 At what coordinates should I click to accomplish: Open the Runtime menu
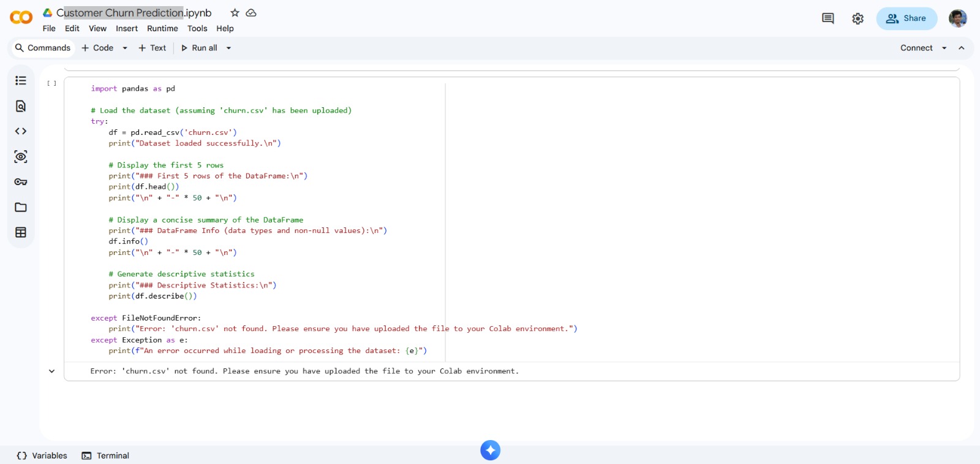[x=162, y=28]
